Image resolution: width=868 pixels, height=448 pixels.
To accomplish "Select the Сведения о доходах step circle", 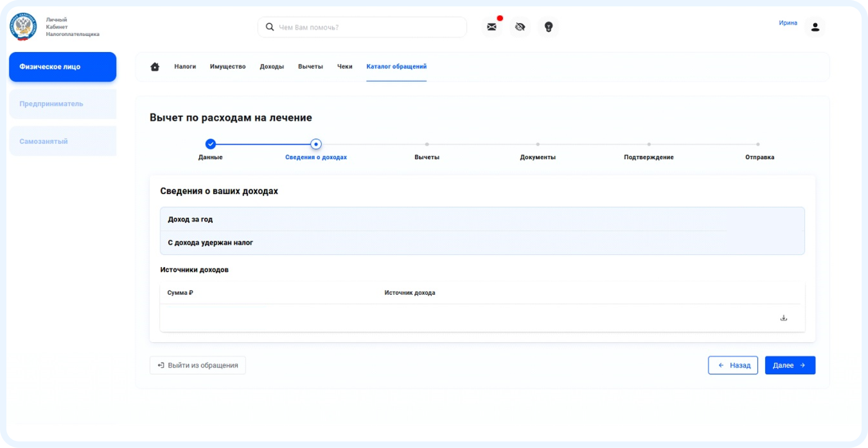I will pyautogui.click(x=316, y=144).
